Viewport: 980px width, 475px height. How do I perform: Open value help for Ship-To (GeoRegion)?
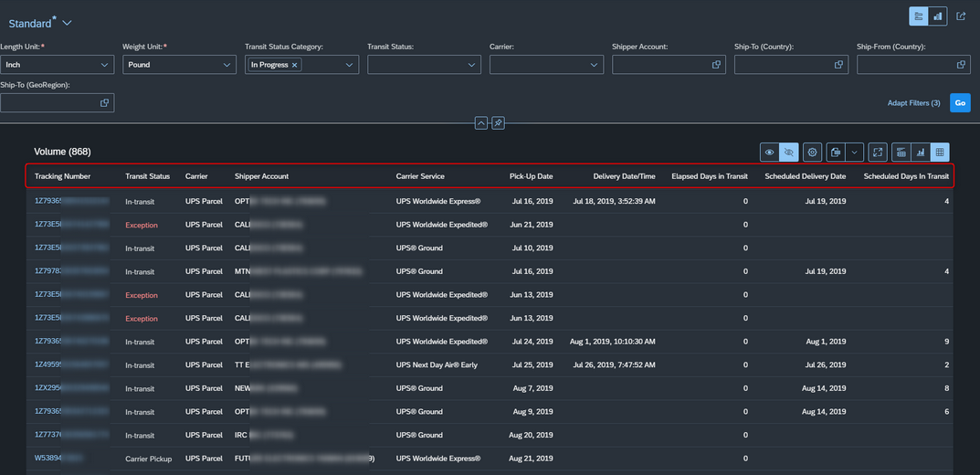[x=104, y=103]
